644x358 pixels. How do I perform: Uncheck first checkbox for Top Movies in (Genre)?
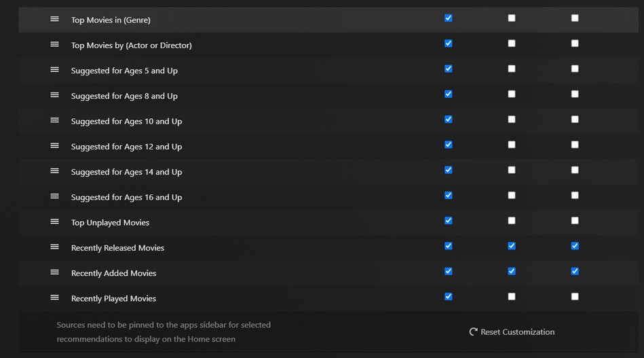coord(448,18)
